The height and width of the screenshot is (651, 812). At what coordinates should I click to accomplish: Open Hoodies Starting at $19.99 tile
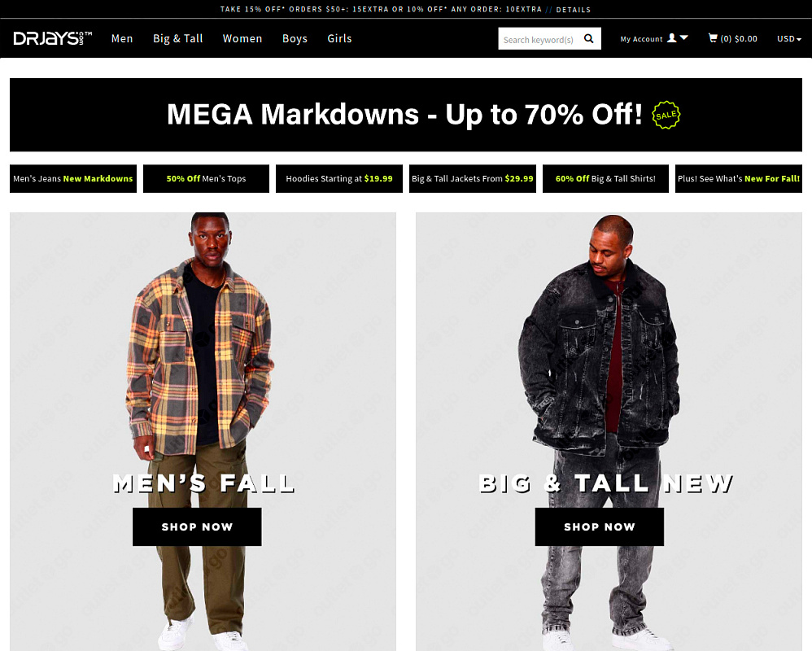[339, 179]
